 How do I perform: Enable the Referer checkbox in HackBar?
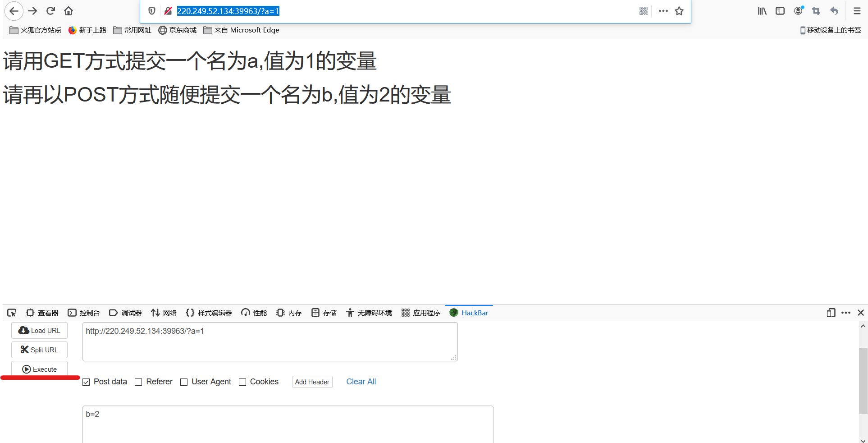pos(138,382)
